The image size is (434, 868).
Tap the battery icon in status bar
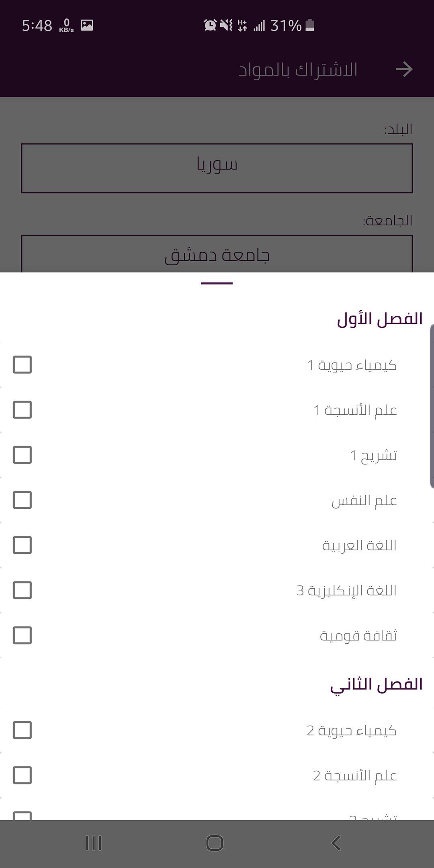[310, 25]
